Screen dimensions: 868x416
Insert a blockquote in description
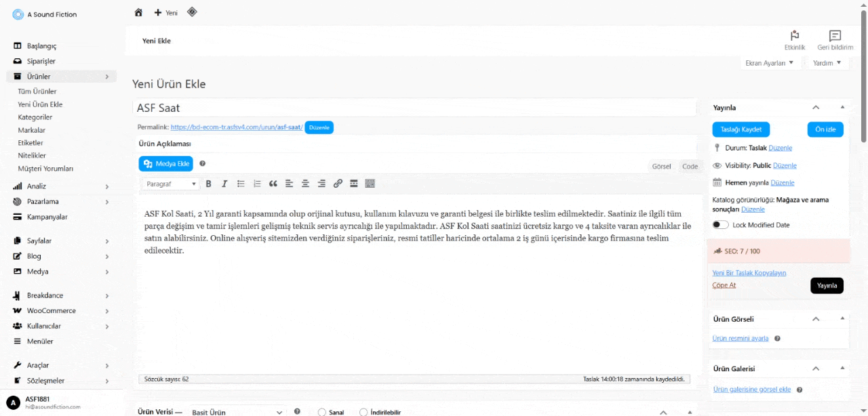pyautogui.click(x=273, y=184)
